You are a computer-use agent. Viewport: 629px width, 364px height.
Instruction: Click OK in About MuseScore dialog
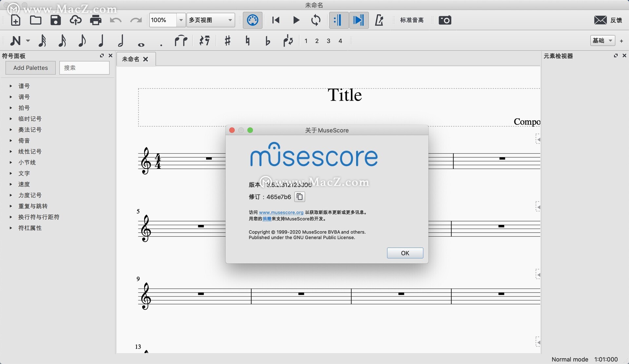click(405, 253)
